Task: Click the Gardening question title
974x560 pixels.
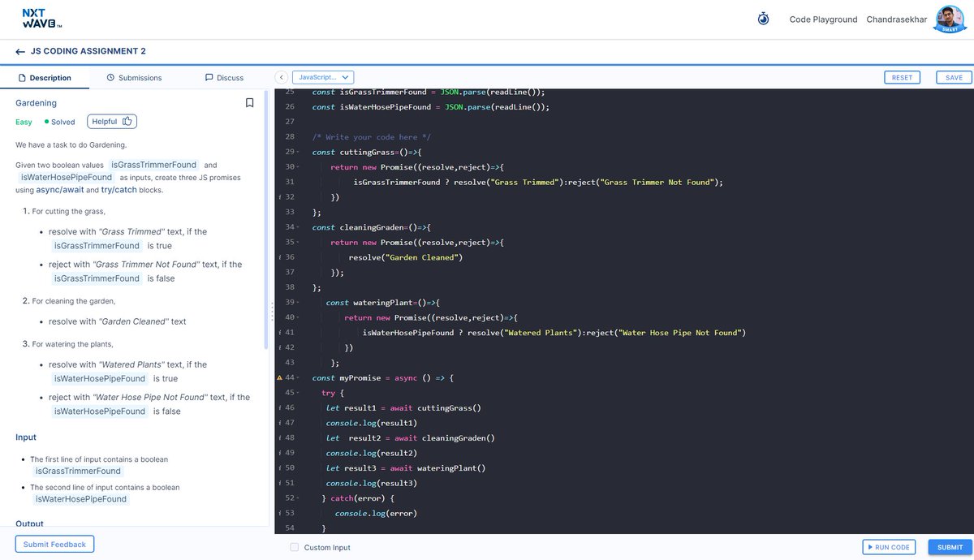Action: tap(36, 103)
